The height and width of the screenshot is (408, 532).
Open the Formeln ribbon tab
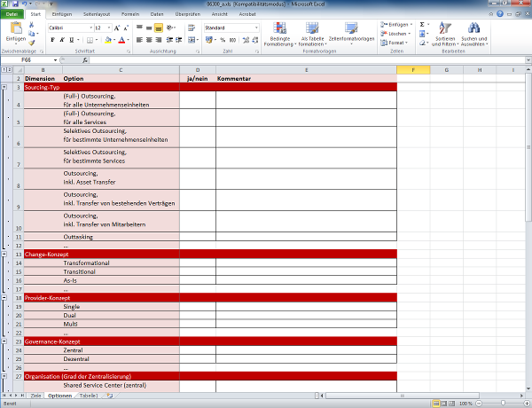coord(130,15)
